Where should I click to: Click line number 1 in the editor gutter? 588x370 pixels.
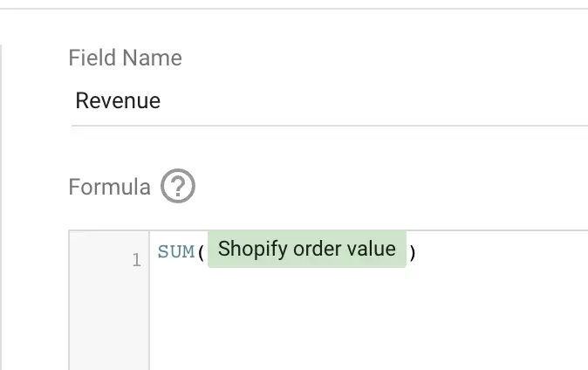click(136, 260)
